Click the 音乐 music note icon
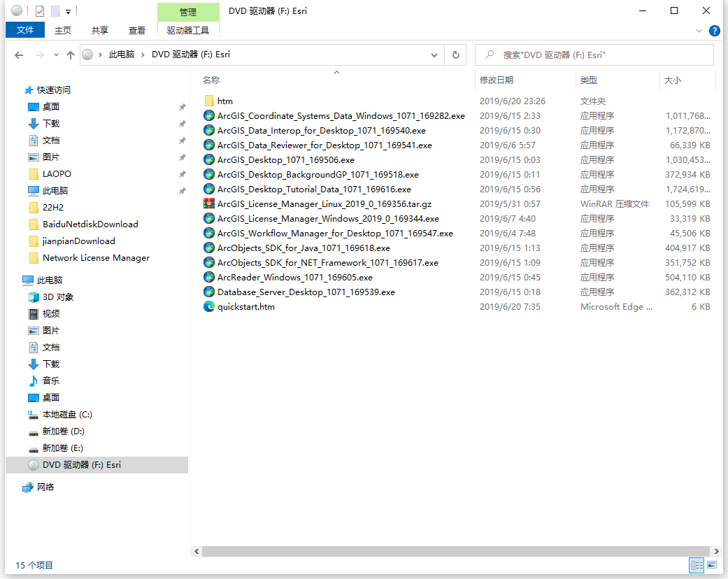 (x=34, y=380)
